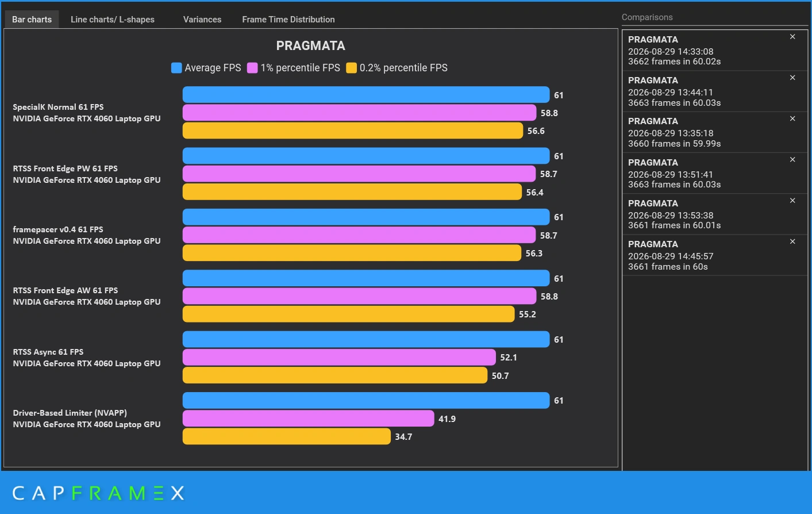Viewport: 812px width, 514px height.
Task: Toggle the 1% percentile FPS legend swatch
Action: pyautogui.click(x=252, y=68)
